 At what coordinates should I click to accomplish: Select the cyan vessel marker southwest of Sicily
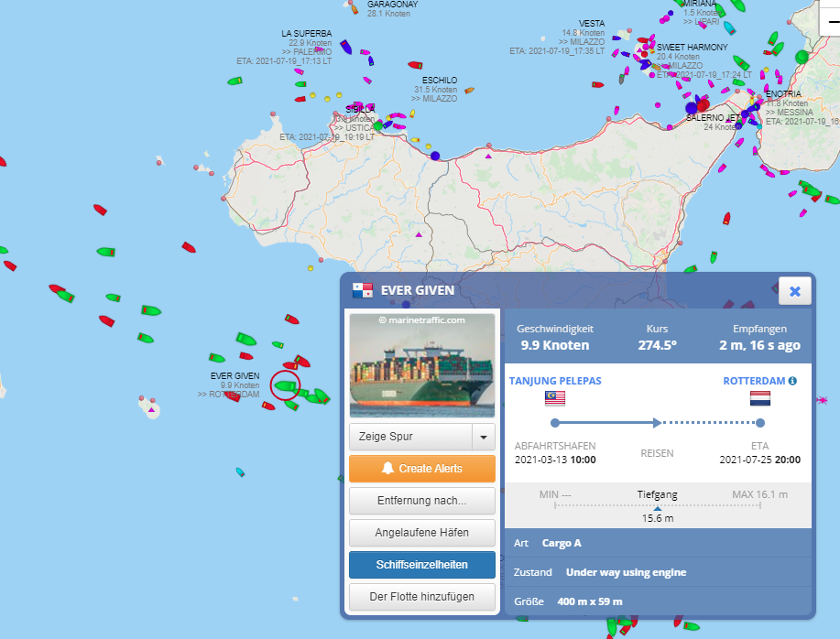click(x=240, y=472)
